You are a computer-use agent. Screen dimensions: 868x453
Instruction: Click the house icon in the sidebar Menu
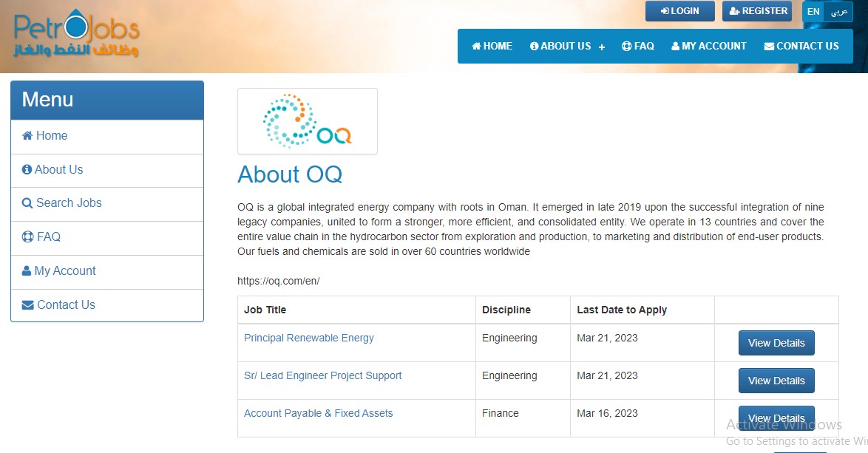coord(27,136)
